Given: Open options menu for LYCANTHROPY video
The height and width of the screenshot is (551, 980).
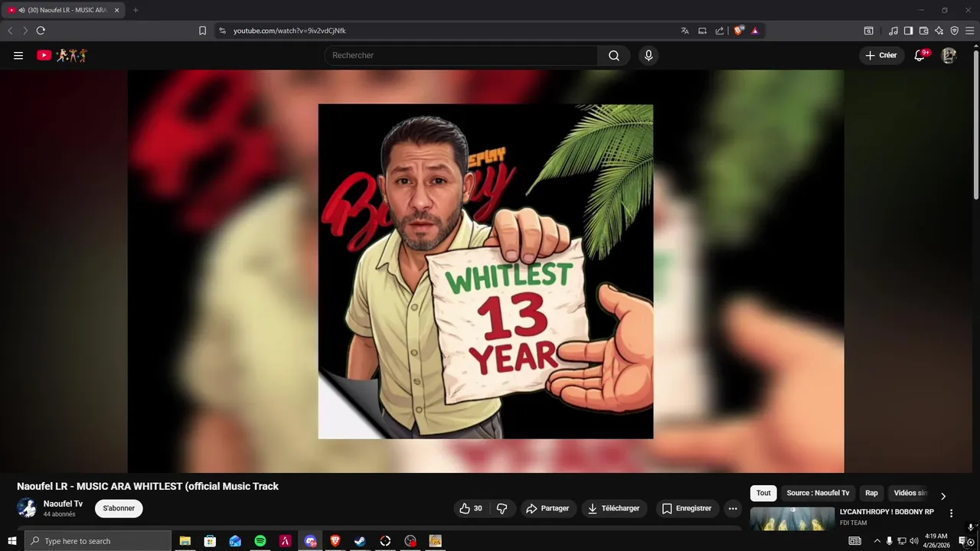Looking at the screenshot, I should pos(951,514).
